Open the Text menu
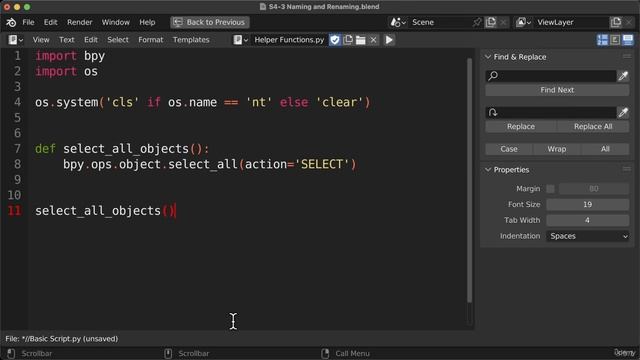This screenshot has width=640, height=360. [67, 40]
